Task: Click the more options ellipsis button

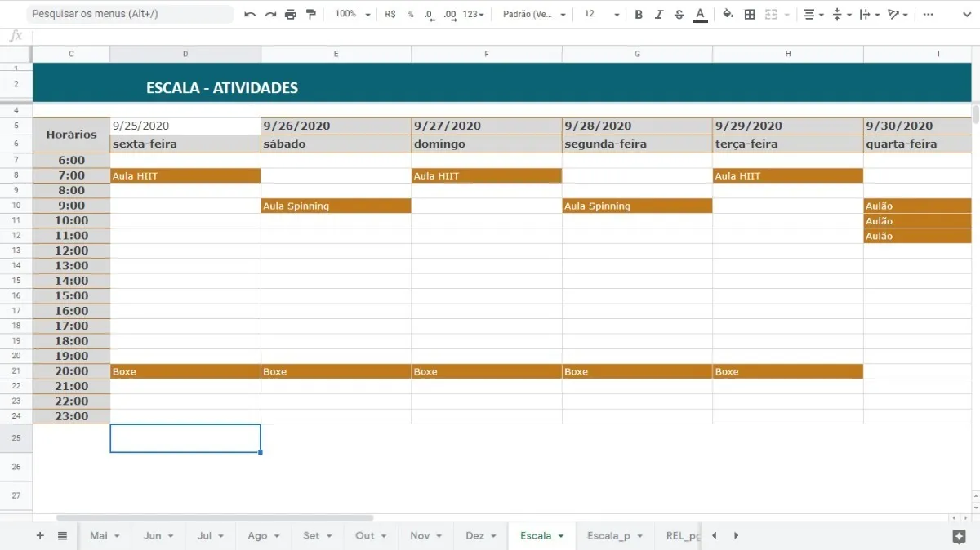Action: coord(929,15)
